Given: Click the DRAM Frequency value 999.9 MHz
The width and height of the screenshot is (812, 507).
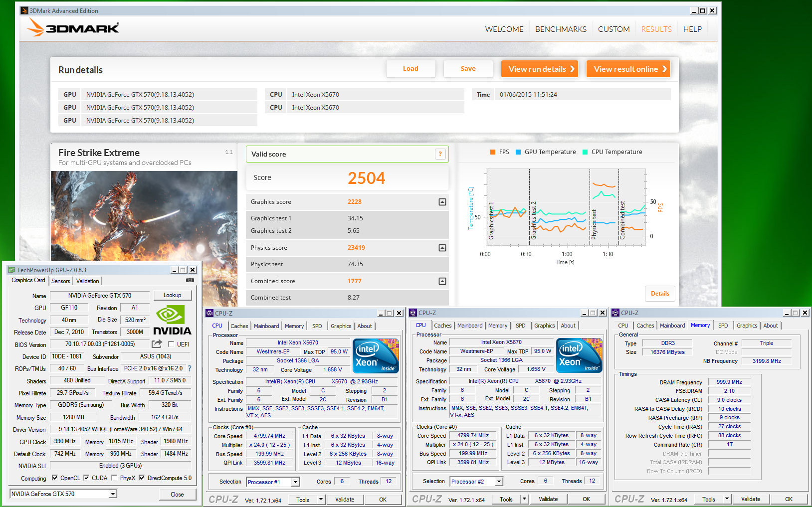Looking at the screenshot, I should coord(729,382).
